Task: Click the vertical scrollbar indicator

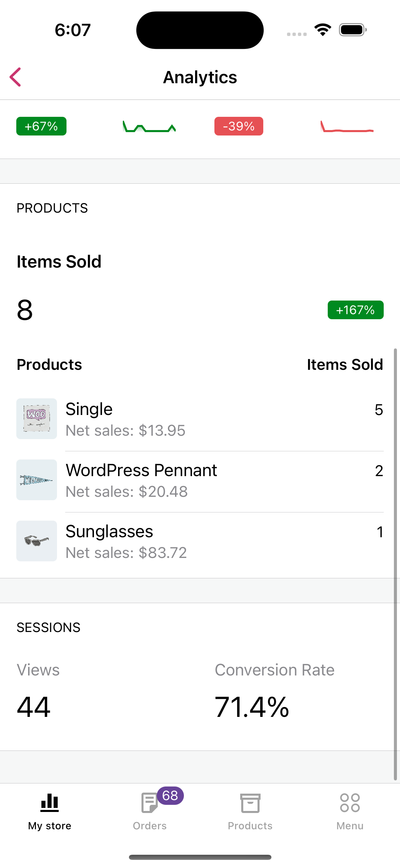Action: click(395, 564)
